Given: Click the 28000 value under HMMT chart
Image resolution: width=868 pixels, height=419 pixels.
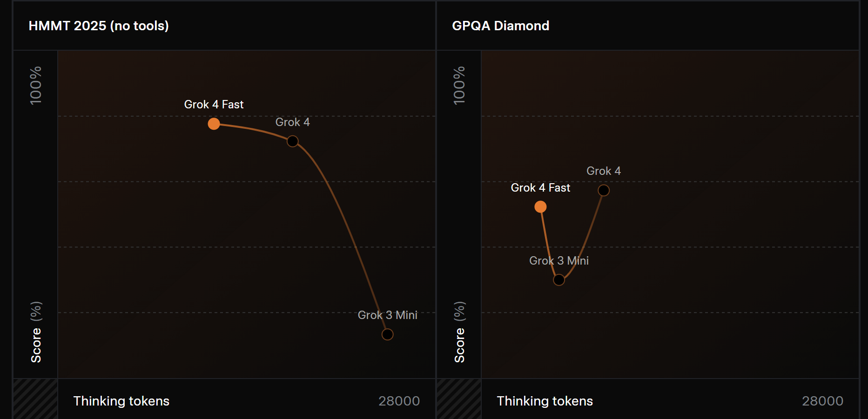Looking at the screenshot, I should tap(399, 401).
